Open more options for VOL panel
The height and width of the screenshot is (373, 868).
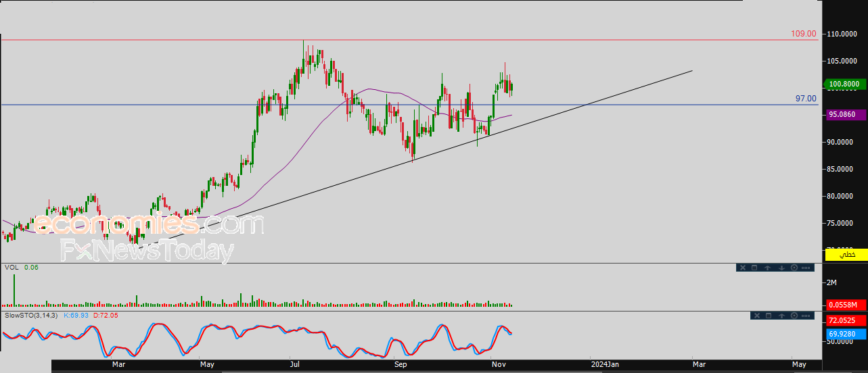pyautogui.click(x=806, y=268)
